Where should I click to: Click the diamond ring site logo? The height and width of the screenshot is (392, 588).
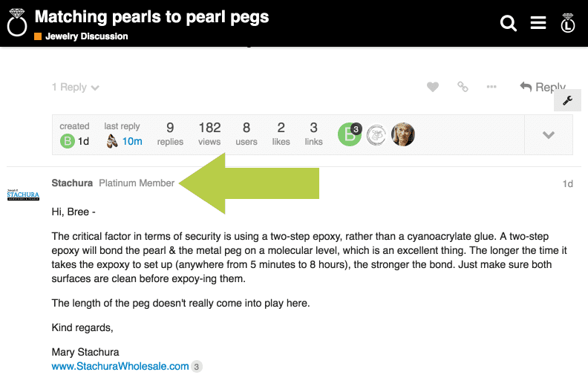[x=16, y=24]
